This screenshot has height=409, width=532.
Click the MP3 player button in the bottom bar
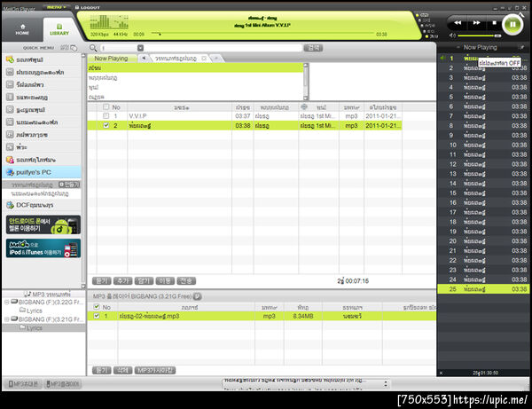[x=63, y=384]
